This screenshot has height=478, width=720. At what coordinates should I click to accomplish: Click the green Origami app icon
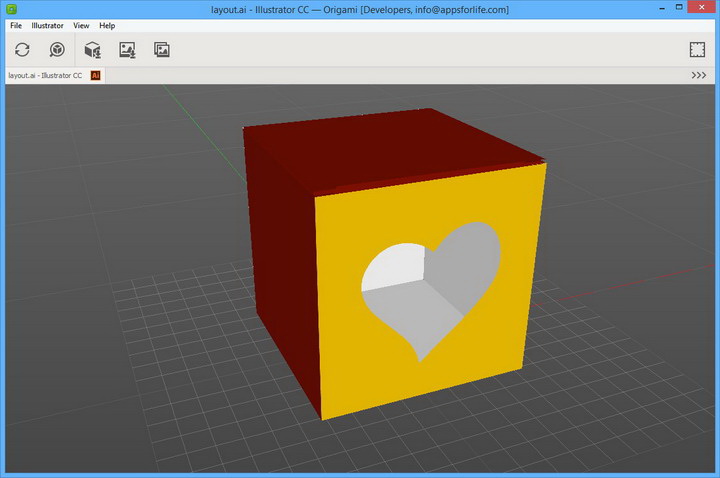click(11, 9)
